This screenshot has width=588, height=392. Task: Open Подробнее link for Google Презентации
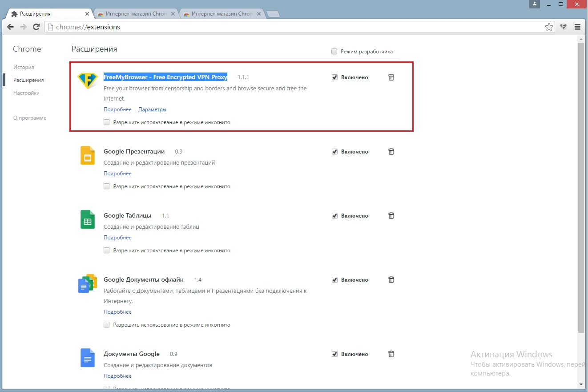[117, 174]
